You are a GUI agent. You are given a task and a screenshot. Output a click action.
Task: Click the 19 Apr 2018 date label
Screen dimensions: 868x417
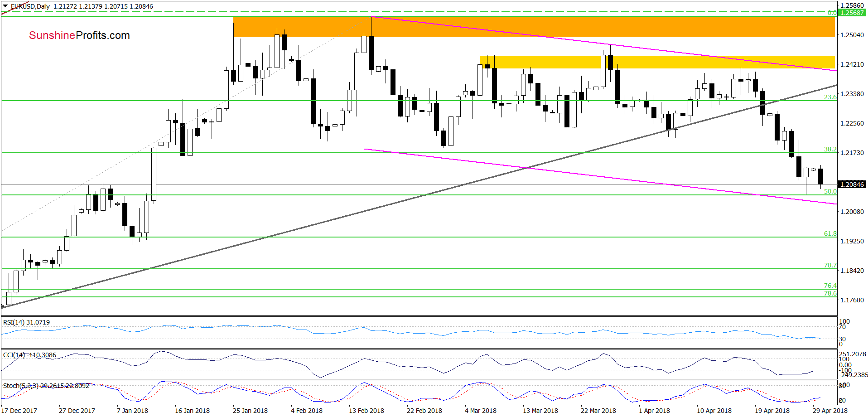pos(772,411)
